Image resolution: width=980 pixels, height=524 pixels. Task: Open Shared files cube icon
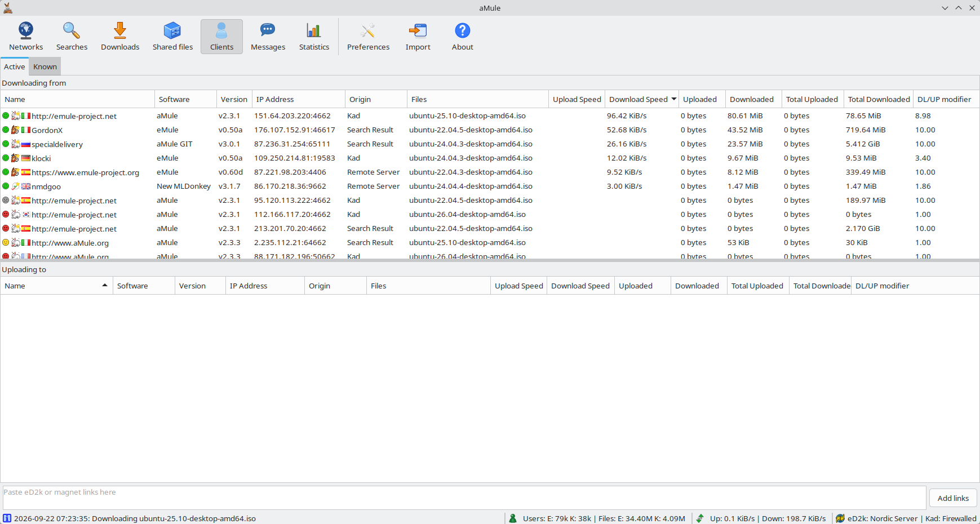(172, 30)
